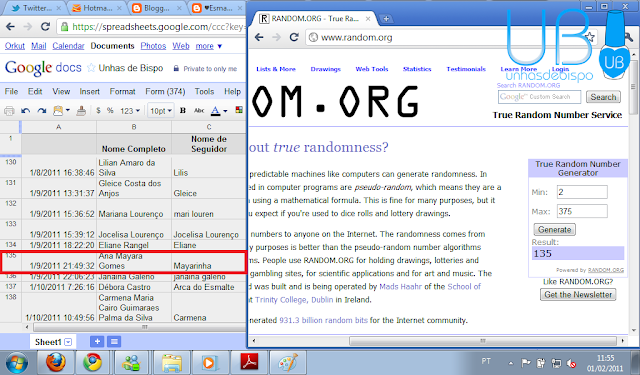
Task: Click the Print icon in Google Docs toolbar
Action: [9, 111]
